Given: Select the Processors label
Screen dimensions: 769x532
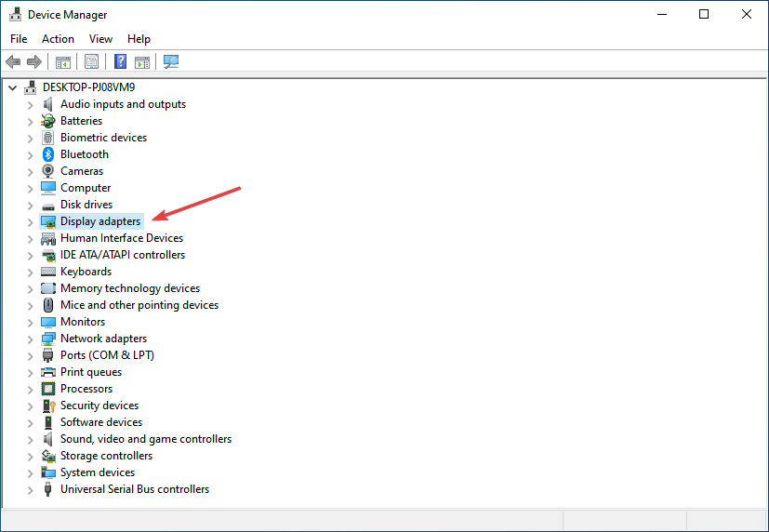Looking at the screenshot, I should coord(86,389).
